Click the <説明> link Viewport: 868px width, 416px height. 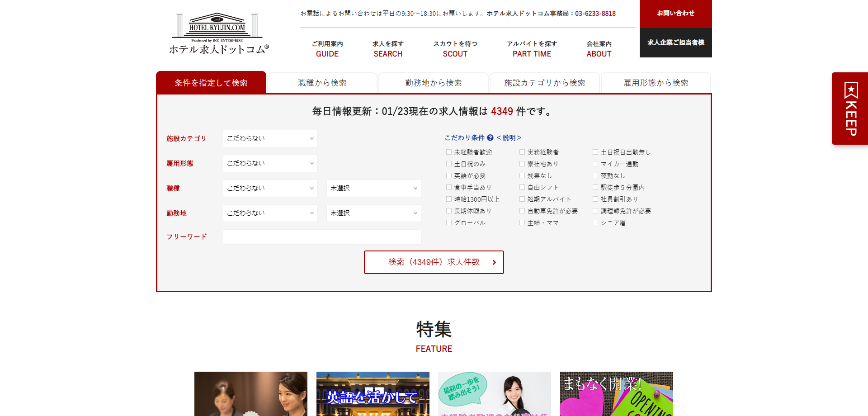[509, 138]
